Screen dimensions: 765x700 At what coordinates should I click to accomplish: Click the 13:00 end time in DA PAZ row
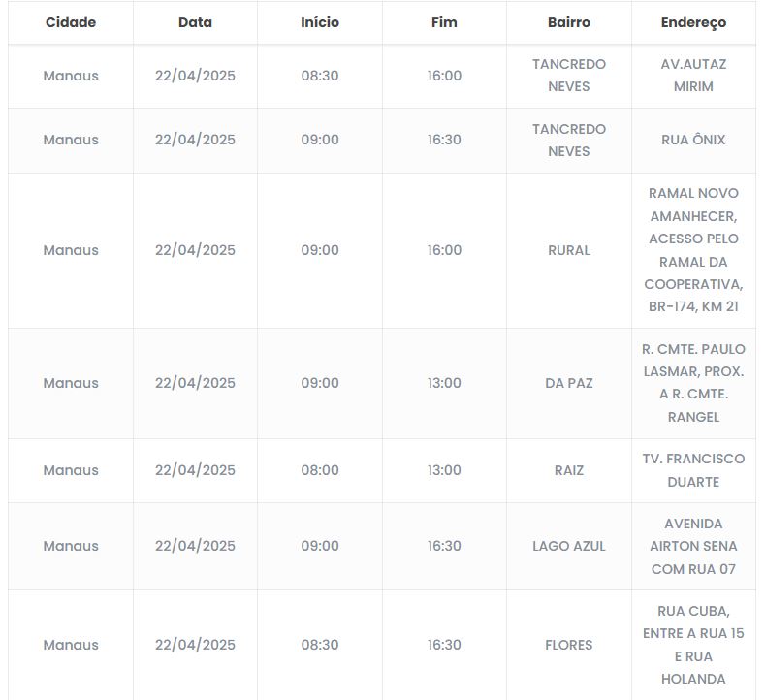coord(444,383)
